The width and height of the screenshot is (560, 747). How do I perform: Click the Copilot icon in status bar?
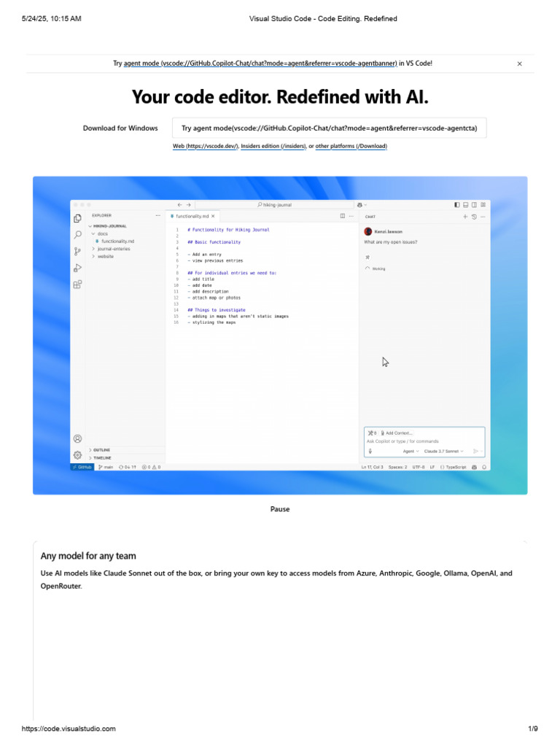[474, 468]
